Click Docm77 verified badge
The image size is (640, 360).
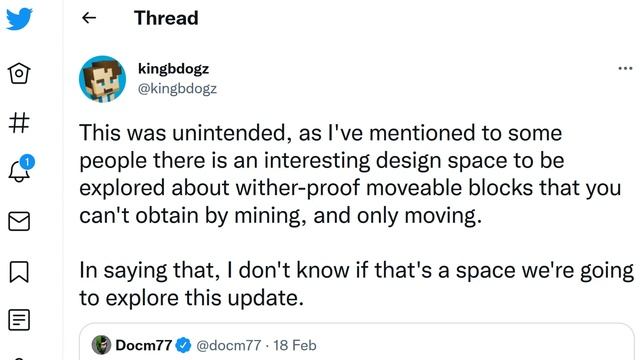coord(183,345)
